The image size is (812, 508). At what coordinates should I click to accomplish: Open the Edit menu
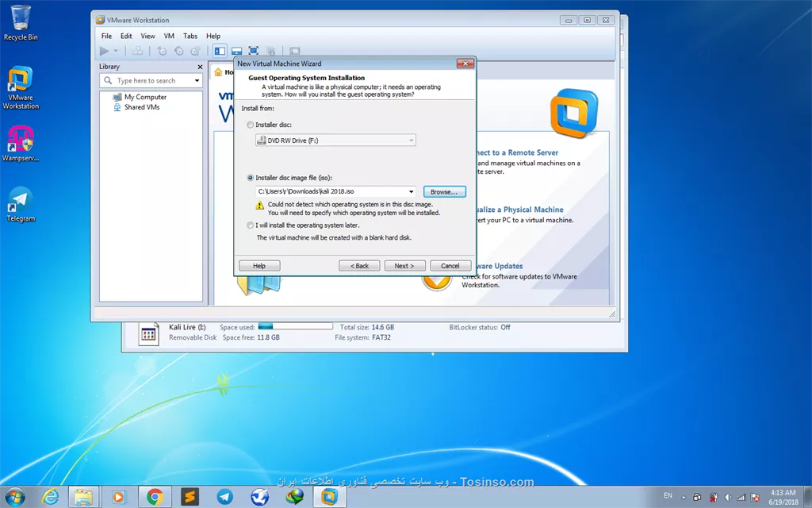[126, 36]
